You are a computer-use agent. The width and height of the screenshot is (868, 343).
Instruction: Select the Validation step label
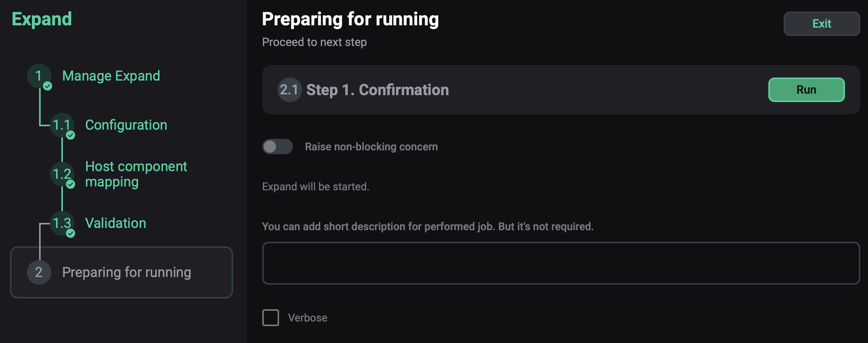[x=115, y=223]
